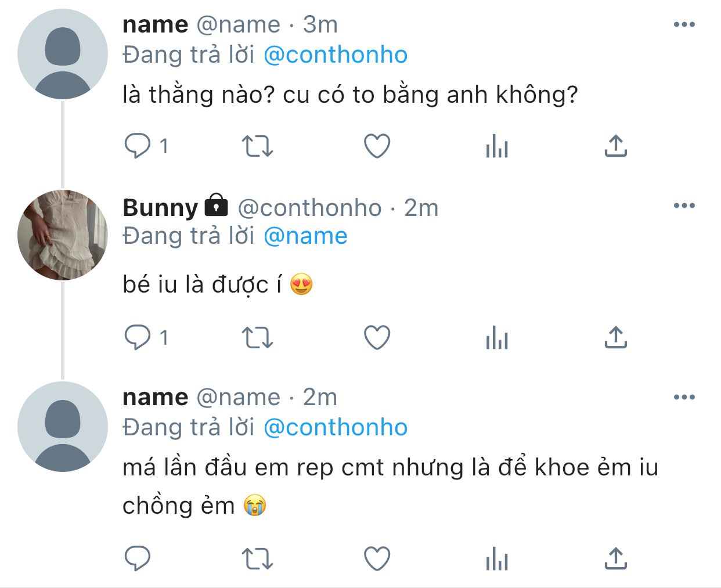Reply to the first tweet by name
The image size is (721, 588).
[x=138, y=146]
